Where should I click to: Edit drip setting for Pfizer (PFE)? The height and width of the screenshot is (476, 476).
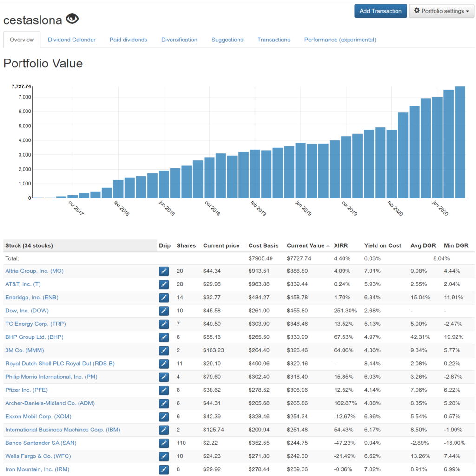tap(164, 390)
